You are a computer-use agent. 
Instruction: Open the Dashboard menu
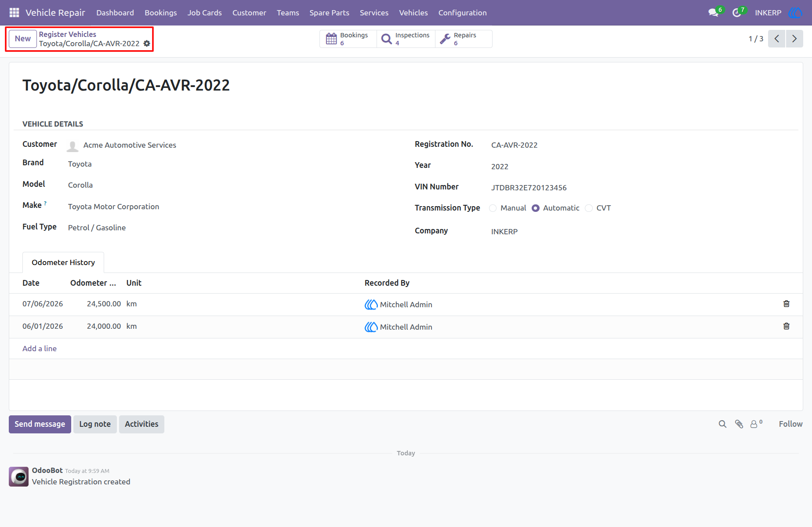coord(115,13)
